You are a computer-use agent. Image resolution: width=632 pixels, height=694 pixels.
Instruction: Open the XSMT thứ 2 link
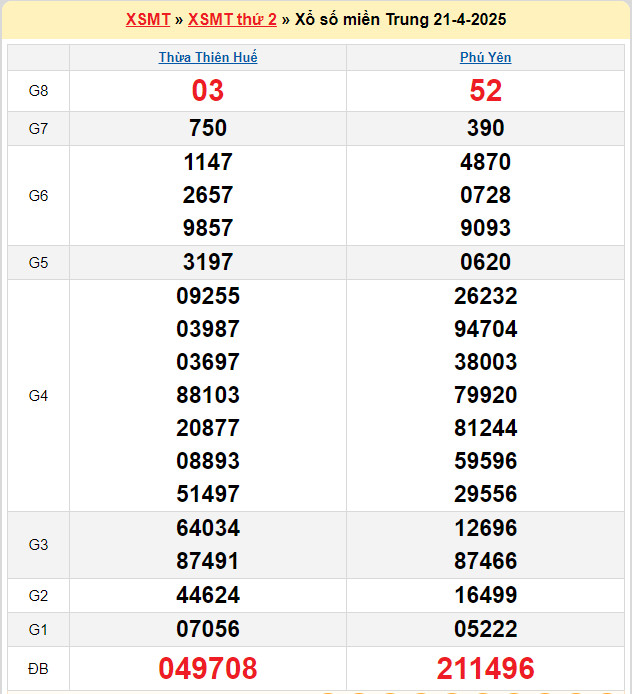pos(232,19)
